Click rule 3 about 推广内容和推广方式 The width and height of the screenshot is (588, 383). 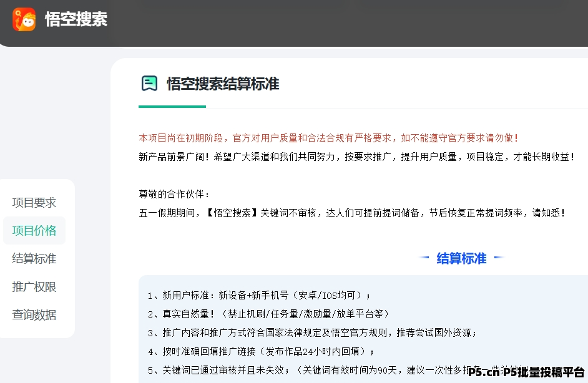point(312,332)
